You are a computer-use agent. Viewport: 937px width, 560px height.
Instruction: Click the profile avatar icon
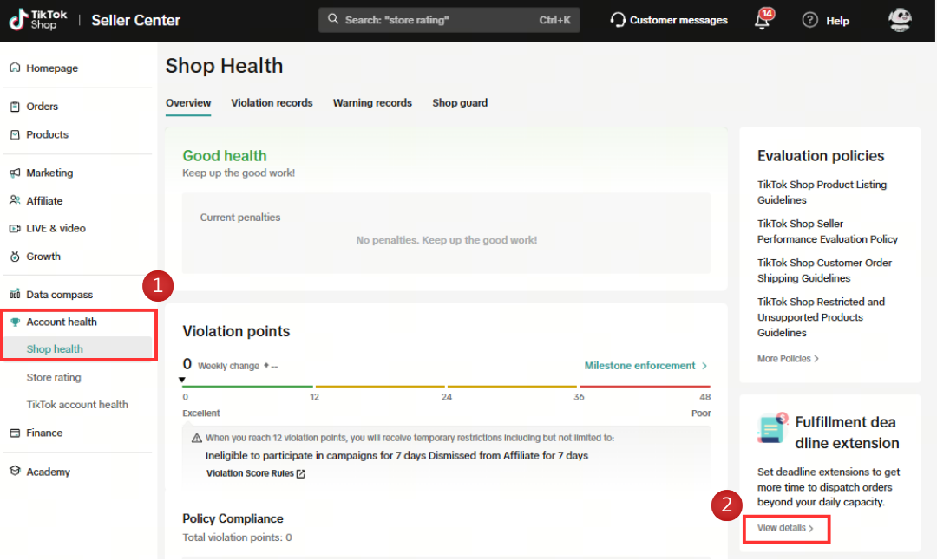click(900, 20)
